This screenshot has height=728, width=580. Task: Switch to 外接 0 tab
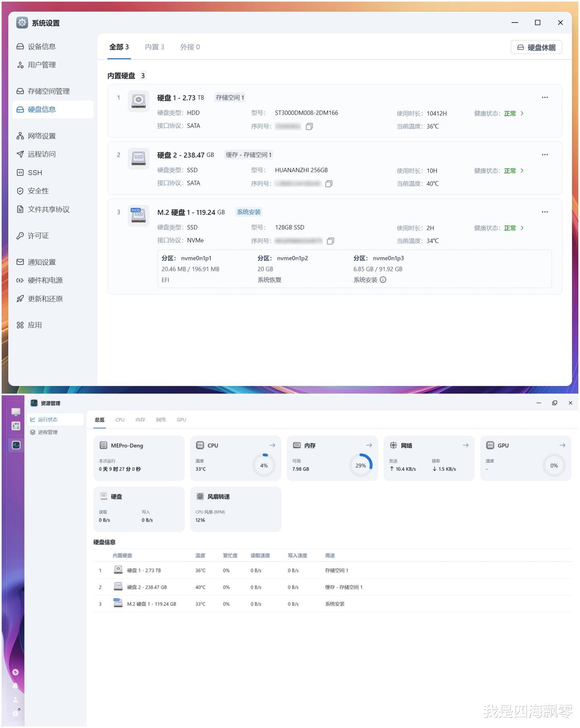(x=190, y=47)
